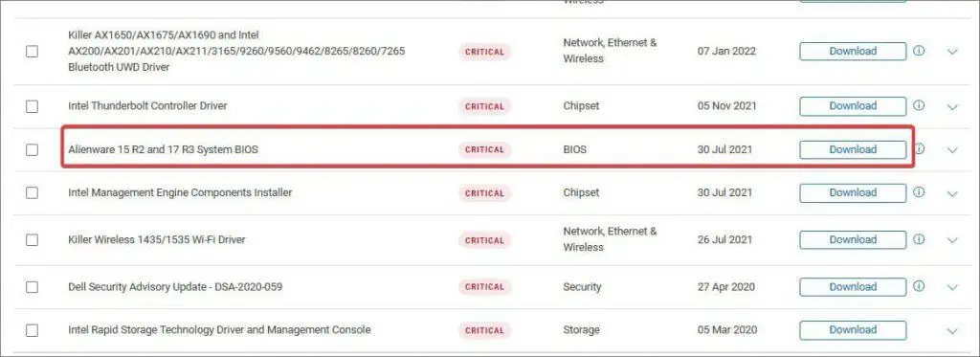Click the CRITICAL badge on Killer Wireless row
The image size is (980, 357).
tap(484, 240)
